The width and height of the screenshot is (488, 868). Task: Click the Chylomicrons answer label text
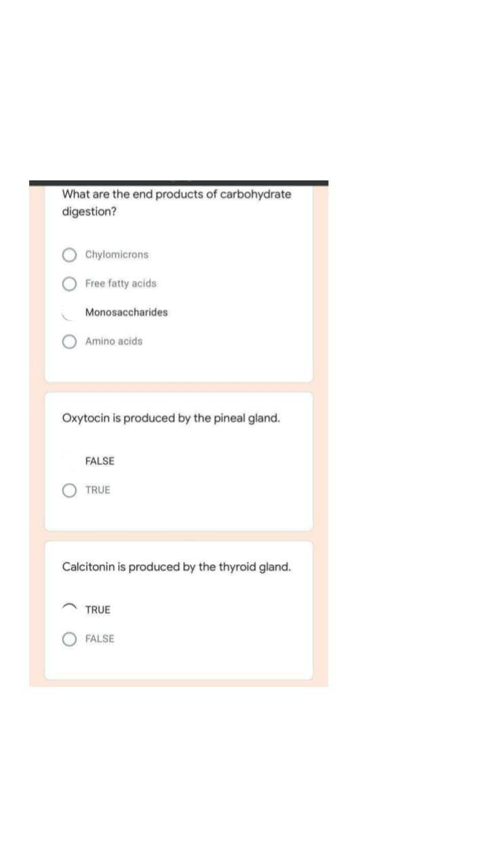[117, 254]
